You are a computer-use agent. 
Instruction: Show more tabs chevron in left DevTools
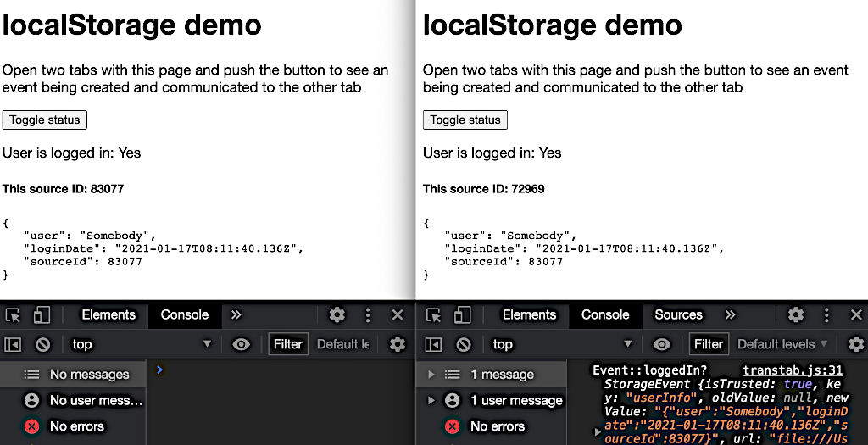(x=236, y=315)
